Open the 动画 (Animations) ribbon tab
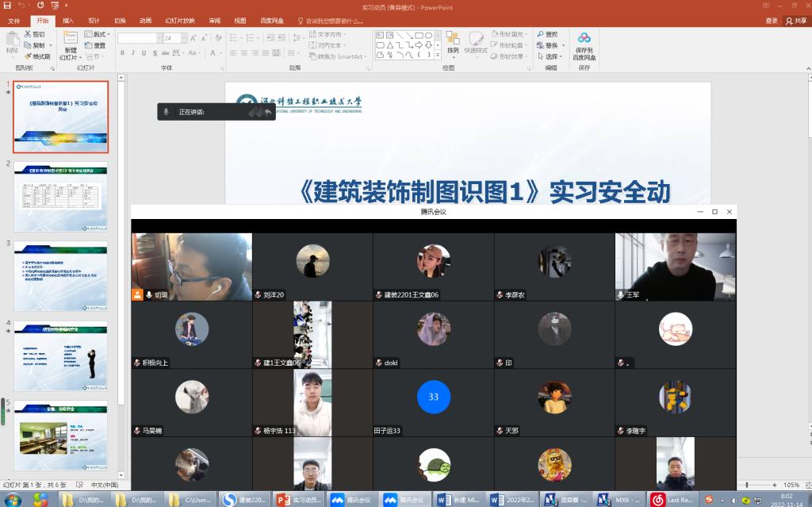812x507 pixels. 145,21
